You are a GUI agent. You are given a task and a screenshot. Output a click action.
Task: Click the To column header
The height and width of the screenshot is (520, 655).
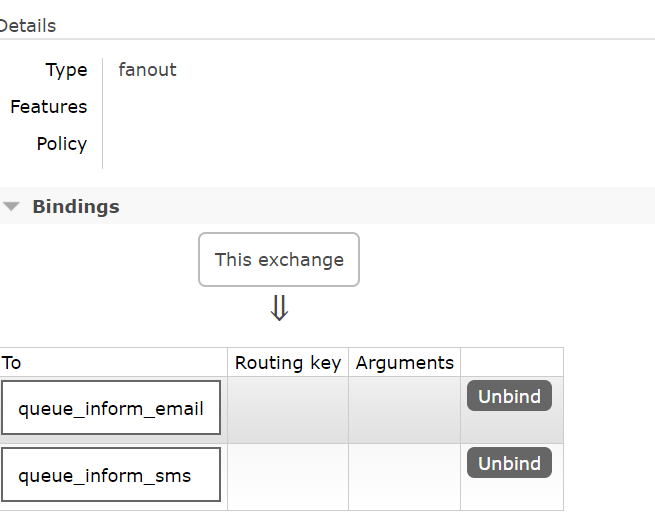[x=12, y=362]
